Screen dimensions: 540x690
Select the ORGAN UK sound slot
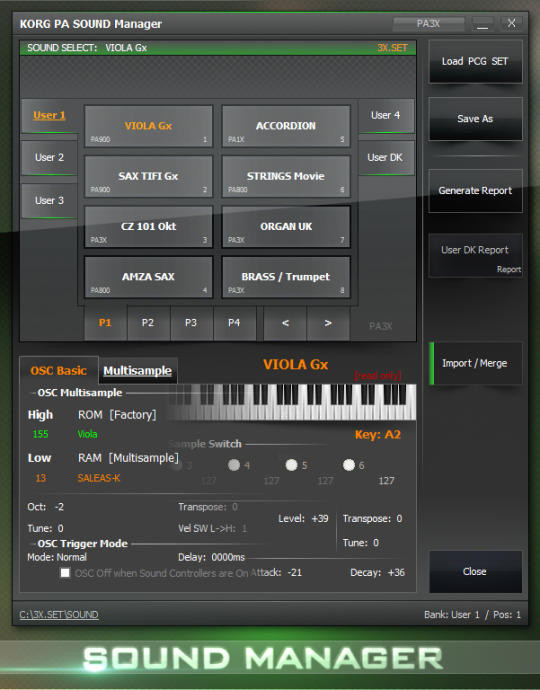(286, 227)
